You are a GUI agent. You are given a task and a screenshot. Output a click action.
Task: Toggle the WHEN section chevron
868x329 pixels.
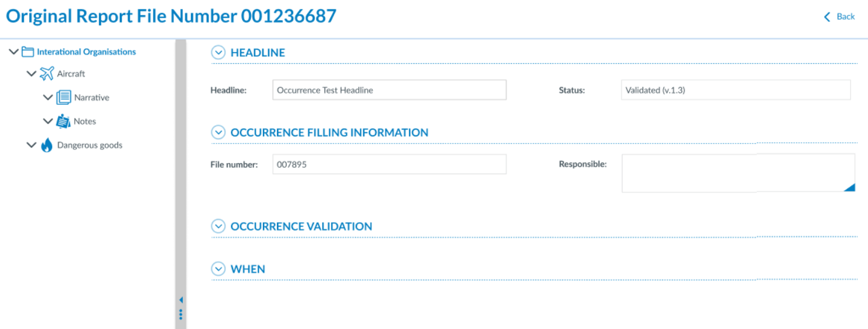coord(218,269)
